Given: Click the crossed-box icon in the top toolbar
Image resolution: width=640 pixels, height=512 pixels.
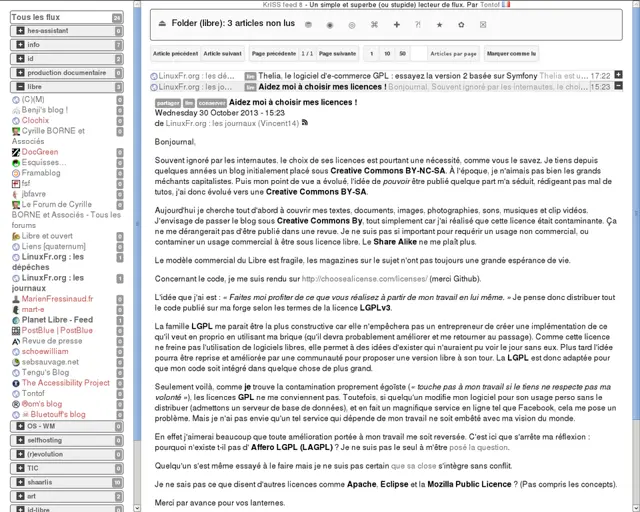Looking at the screenshot, I should tap(483, 25).
